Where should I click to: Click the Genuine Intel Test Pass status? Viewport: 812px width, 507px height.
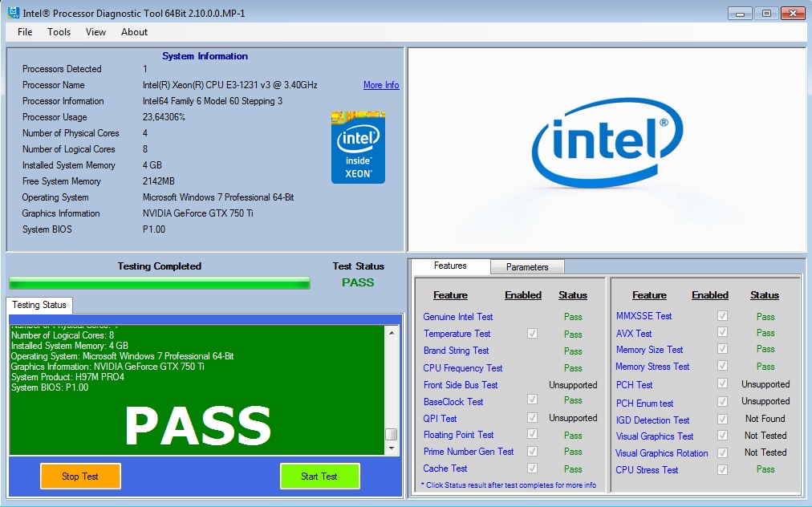pyautogui.click(x=573, y=317)
